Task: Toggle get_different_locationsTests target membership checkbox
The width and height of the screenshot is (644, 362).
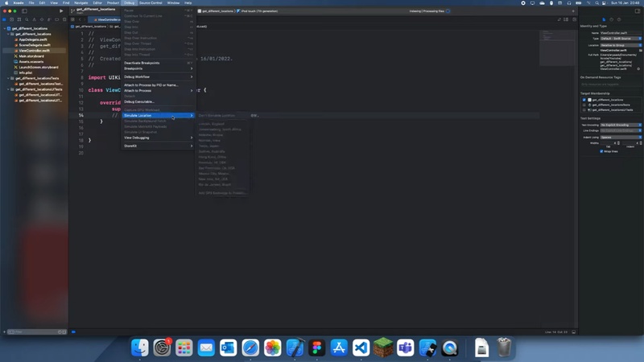Action: coord(584,105)
